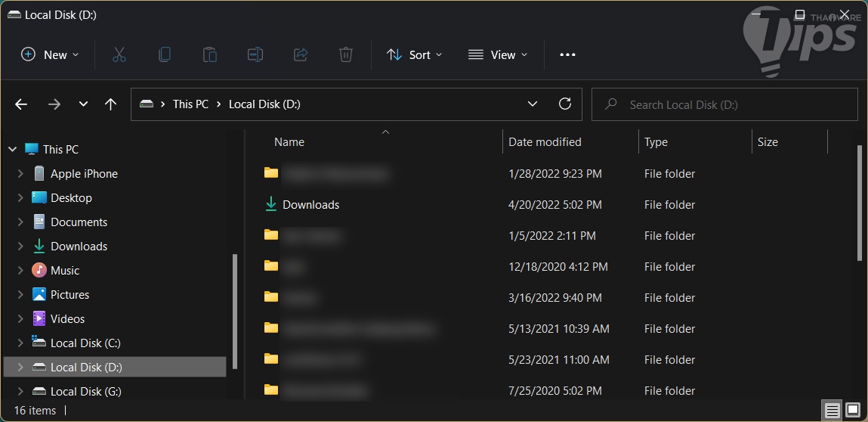Open the New item dropdown
868x422 pixels.
(50, 54)
